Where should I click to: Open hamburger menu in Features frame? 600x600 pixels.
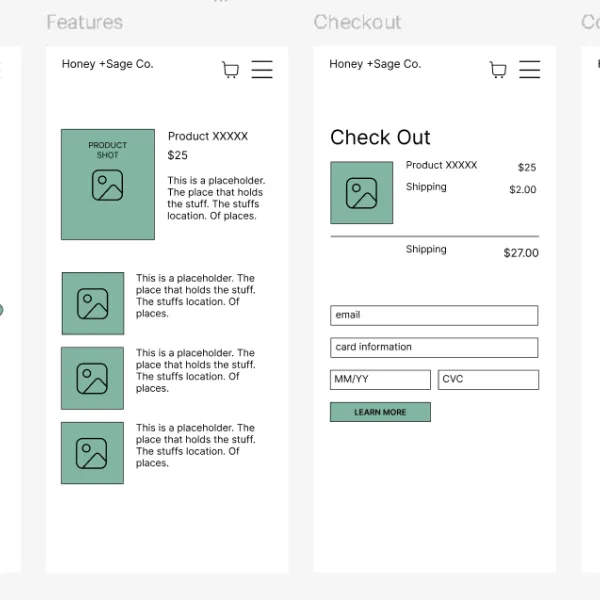tap(262, 69)
